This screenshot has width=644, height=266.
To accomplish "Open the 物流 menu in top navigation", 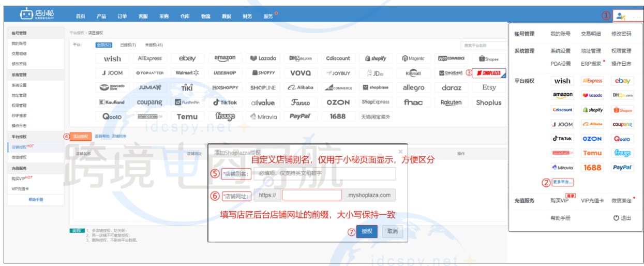I will click(205, 16).
